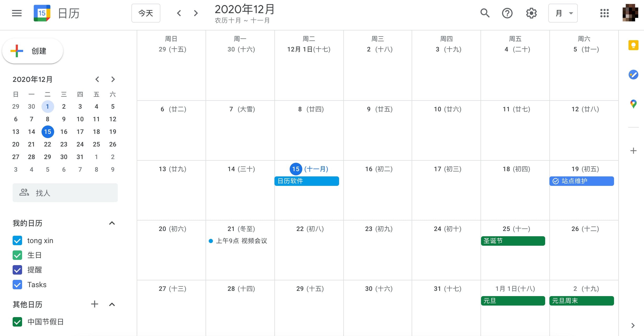Open the 月 view dropdown
The image size is (644, 336).
563,13
